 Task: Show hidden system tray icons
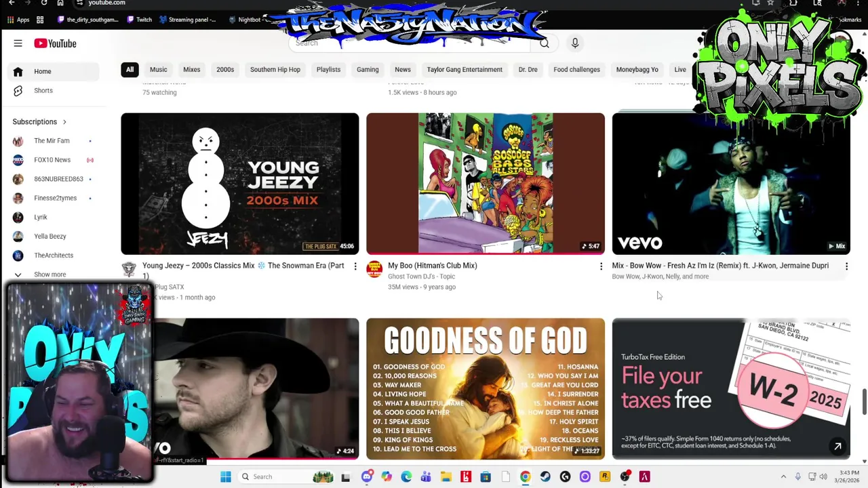(x=783, y=476)
